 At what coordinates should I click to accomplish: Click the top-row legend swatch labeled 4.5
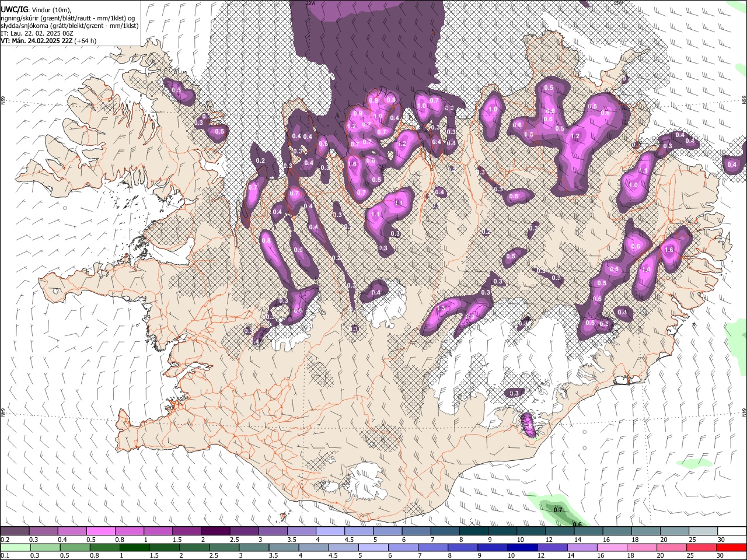[358, 531]
